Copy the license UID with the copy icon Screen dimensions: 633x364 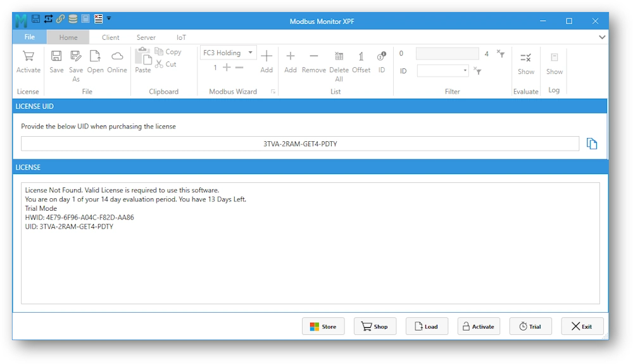pyautogui.click(x=591, y=144)
